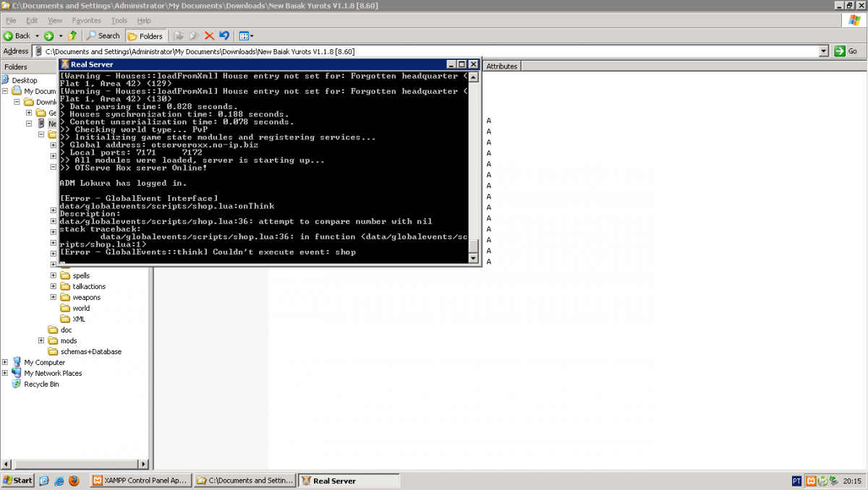Collapse the My Documents tree node
The height and width of the screenshot is (490, 868).
5,91
